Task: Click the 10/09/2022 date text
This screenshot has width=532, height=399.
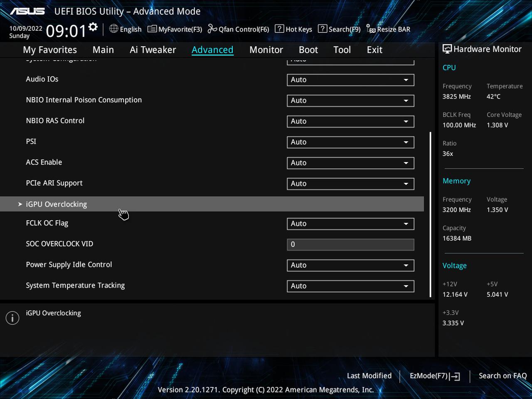Action: tap(26, 28)
